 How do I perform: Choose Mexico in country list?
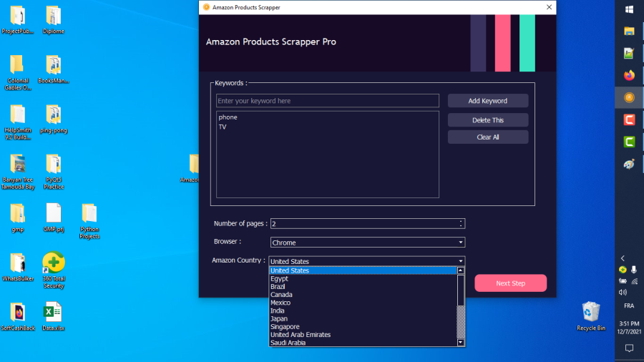click(x=363, y=303)
